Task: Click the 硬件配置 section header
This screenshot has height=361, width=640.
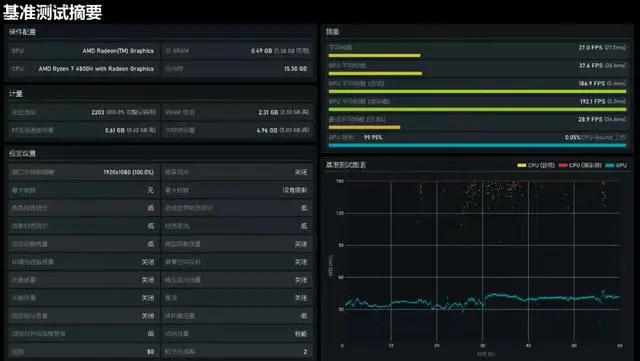Action: 22,32
